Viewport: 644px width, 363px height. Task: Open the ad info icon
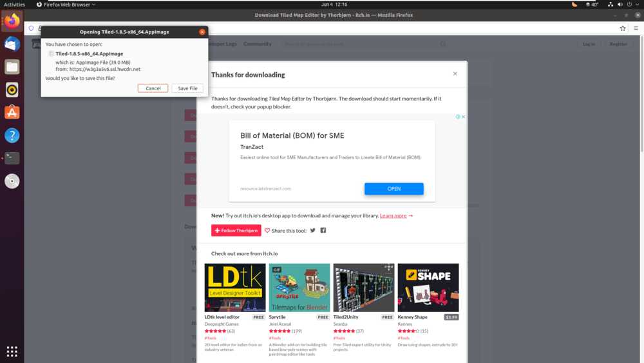coord(458,117)
